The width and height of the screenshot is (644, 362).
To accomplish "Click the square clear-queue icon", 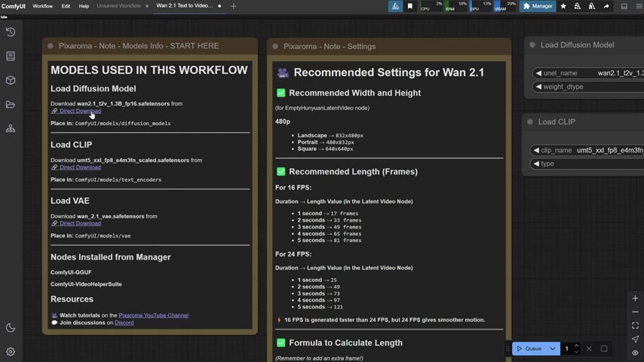I will pos(604,348).
